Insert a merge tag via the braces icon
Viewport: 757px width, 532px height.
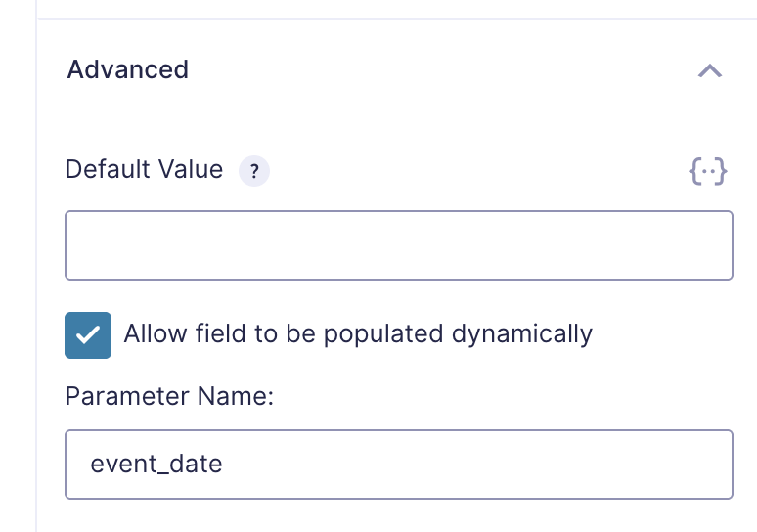click(708, 171)
